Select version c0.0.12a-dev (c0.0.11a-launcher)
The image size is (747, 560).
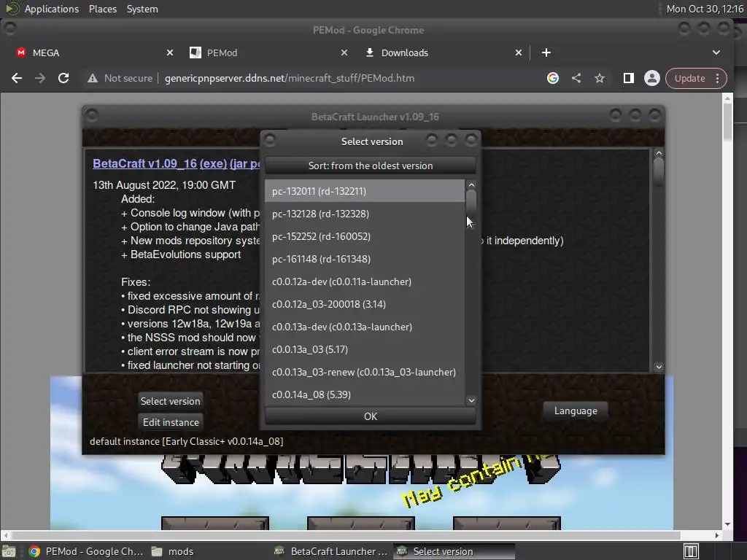(365, 281)
